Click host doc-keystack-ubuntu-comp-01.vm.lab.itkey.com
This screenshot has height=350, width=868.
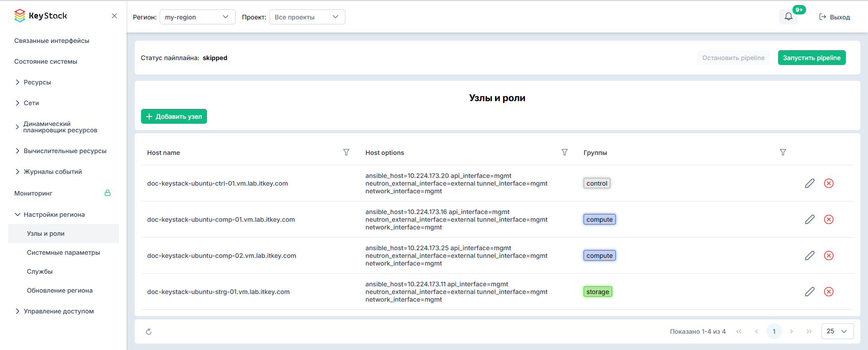[x=221, y=219]
